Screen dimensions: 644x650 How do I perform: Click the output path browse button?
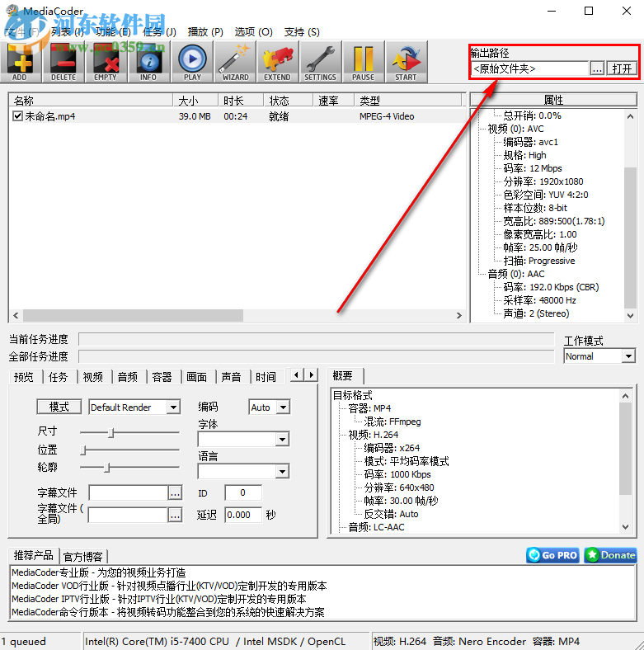coord(597,68)
